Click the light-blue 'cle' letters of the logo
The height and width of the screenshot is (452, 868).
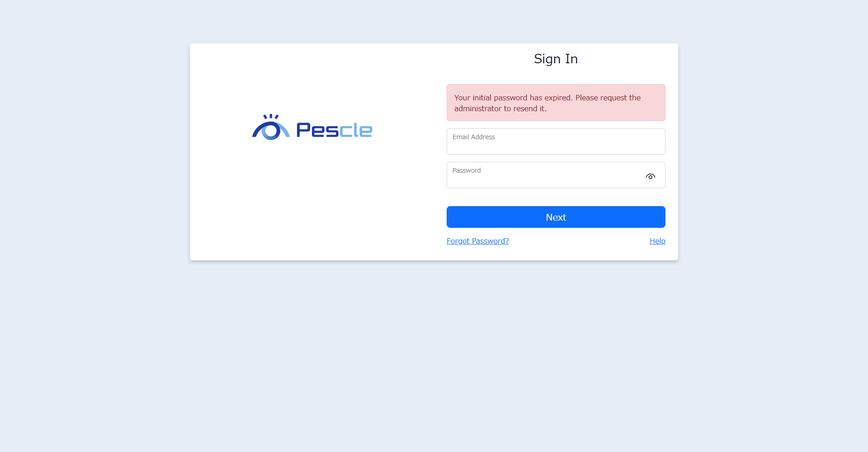[x=356, y=130]
